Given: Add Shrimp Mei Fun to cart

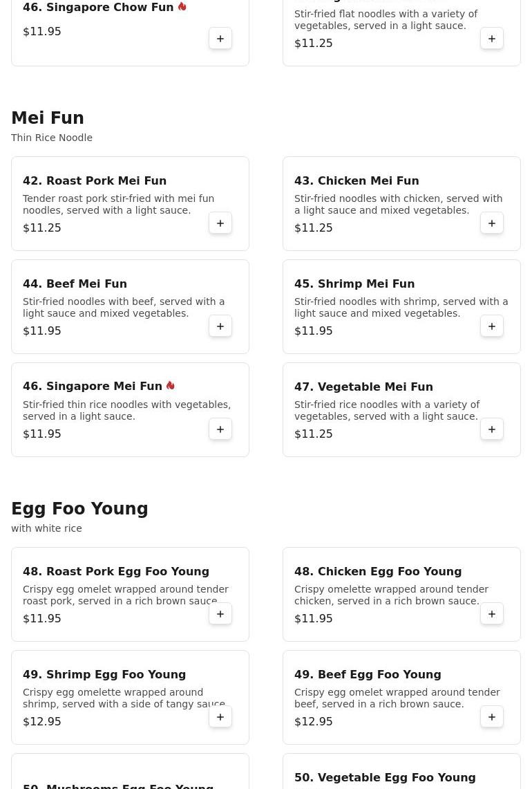Looking at the screenshot, I should [x=492, y=326].
